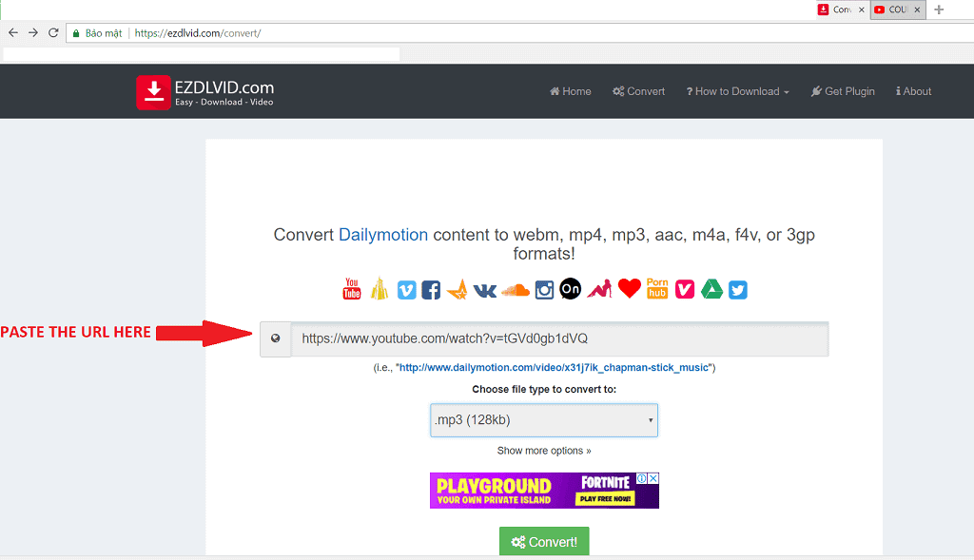Click the red heart icon
The width and height of the screenshot is (974, 560).
(630, 289)
